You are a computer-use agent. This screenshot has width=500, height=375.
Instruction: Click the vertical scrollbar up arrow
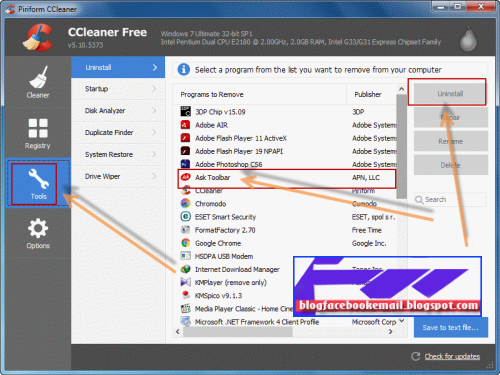401,89
